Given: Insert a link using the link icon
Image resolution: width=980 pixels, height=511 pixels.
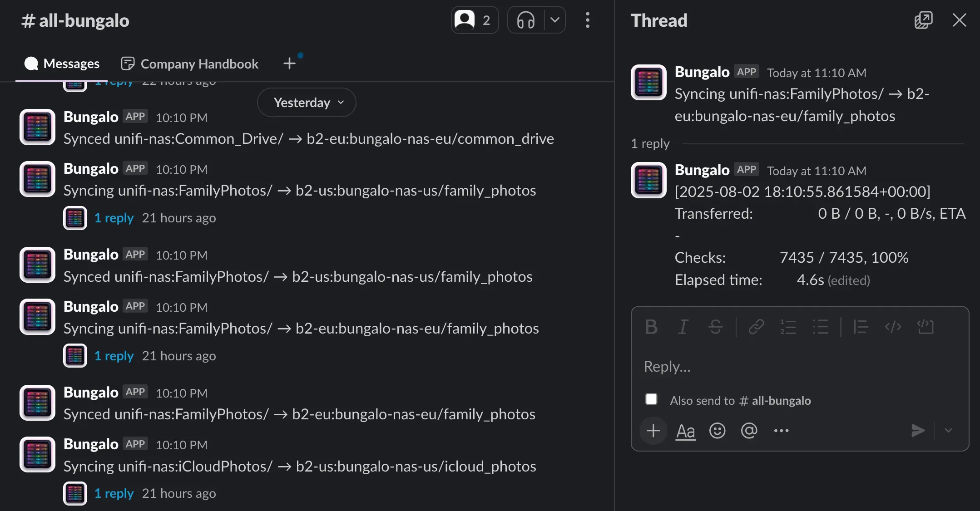Looking at the screenshot, I should click(756, 327).
